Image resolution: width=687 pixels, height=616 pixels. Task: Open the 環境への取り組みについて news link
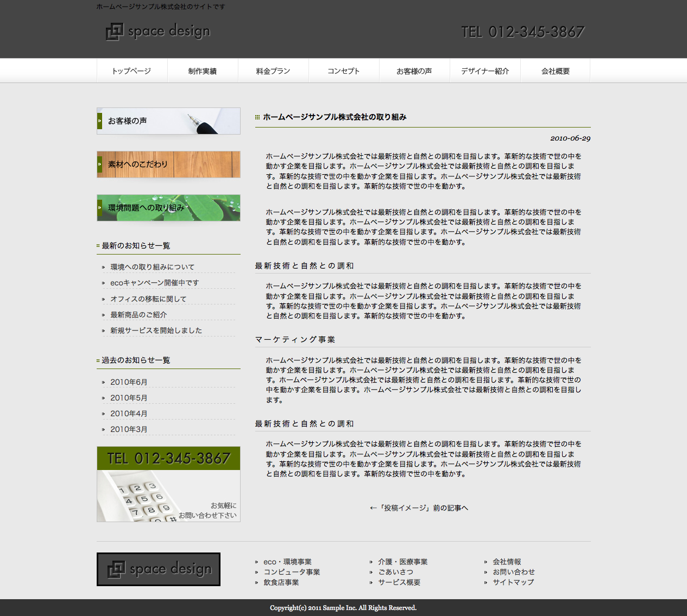click(x=152, y=267)
